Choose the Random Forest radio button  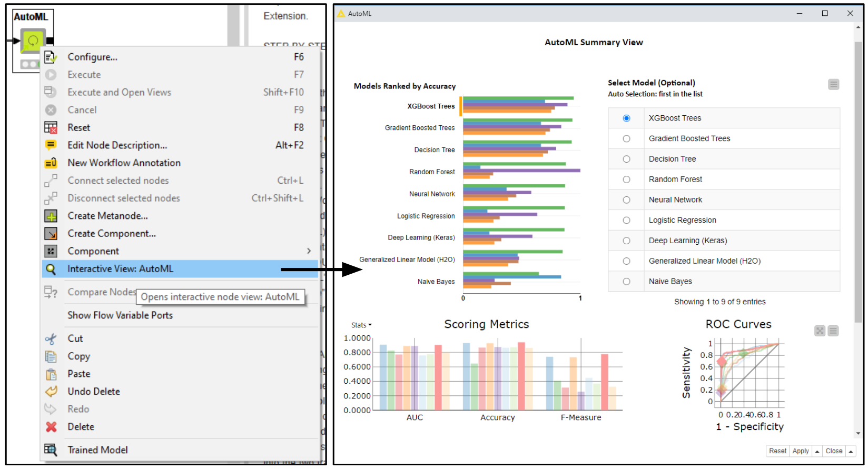coord(626,179)
